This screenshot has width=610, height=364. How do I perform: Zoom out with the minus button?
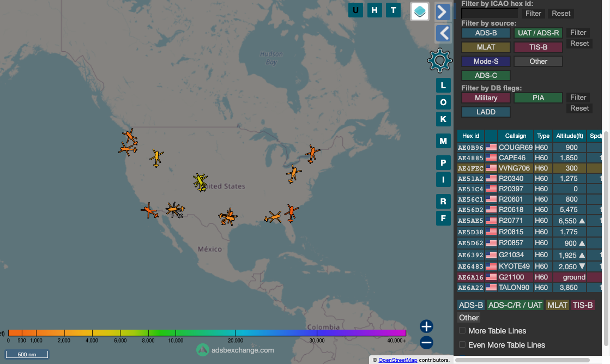pyautogui.click(x=426, y=343)
